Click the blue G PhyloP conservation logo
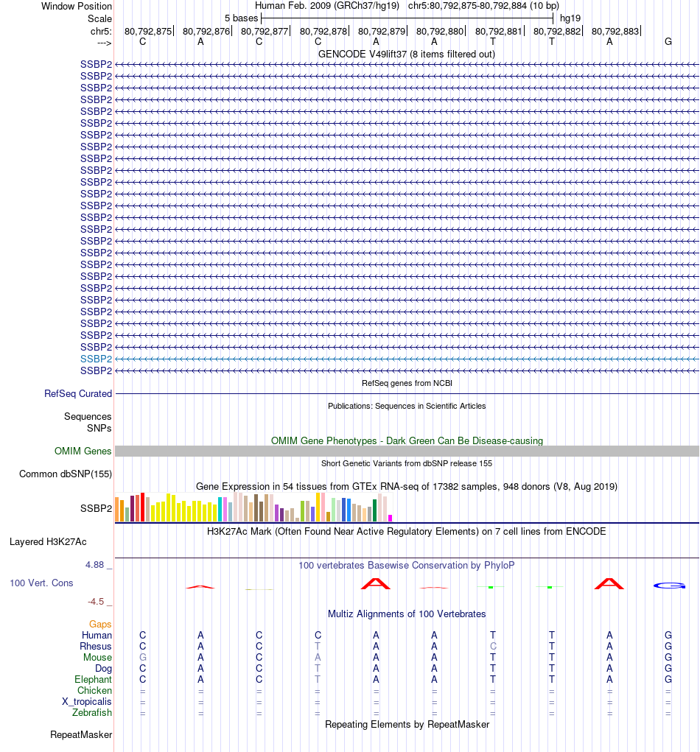The height and width of the screenshot is (752, 700). click(669, 586)
